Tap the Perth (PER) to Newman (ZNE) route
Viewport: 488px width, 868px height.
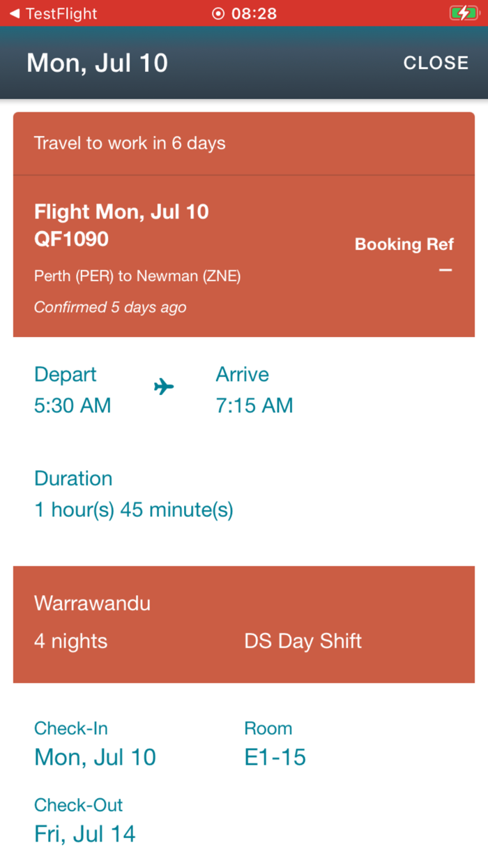pos(137,276)
